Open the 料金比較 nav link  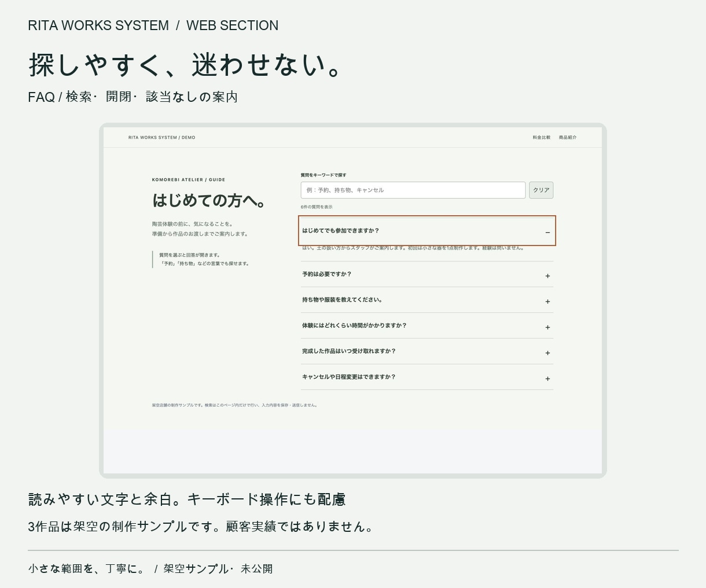point(542,138)
